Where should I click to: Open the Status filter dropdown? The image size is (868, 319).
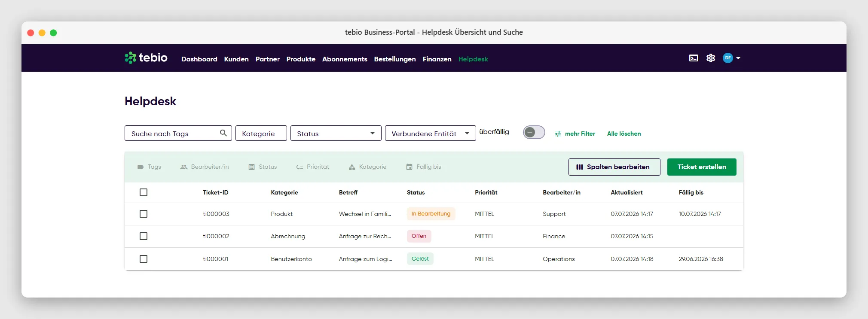click(336, 133)
